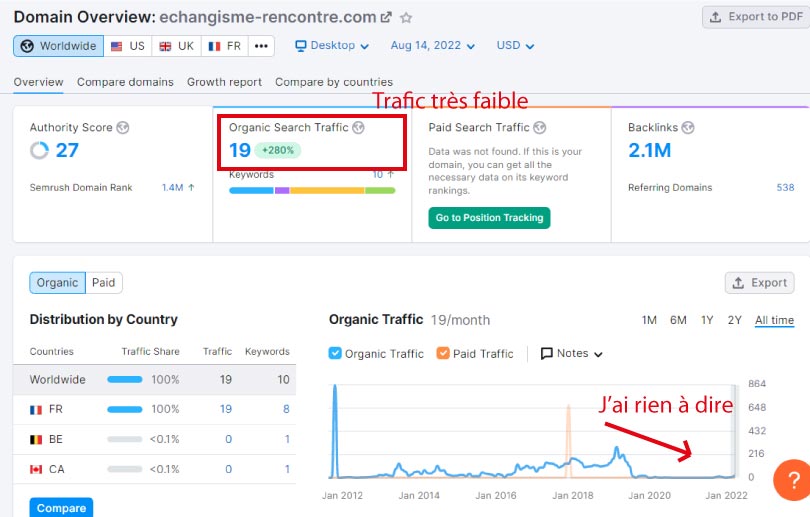Viewport: 810px width, 517px height.
Task: Select US database button
Action: pos(128,46)
